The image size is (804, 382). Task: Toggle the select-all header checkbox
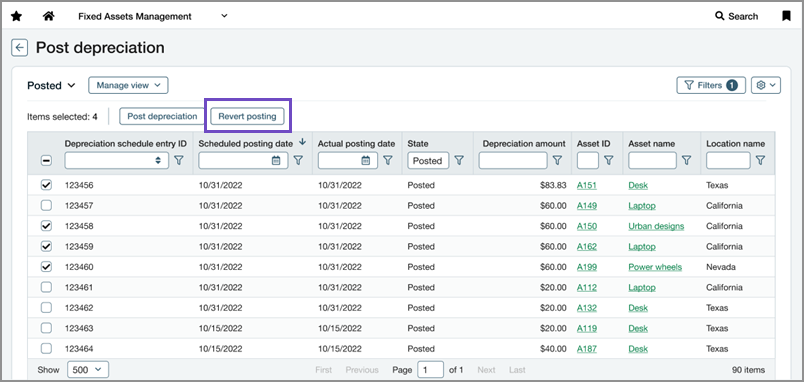pyautogui.click(x=46, y=161)
